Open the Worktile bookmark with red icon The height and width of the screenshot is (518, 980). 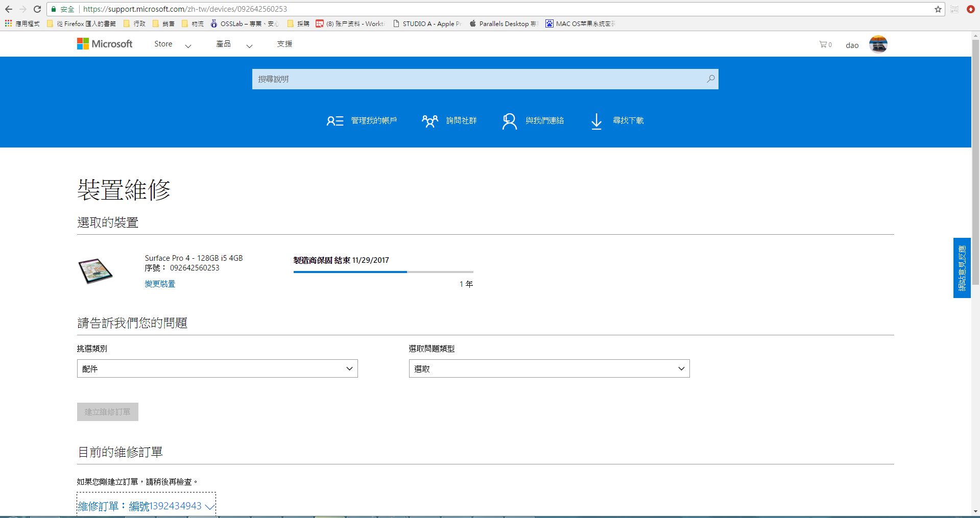tap(350, 23)
